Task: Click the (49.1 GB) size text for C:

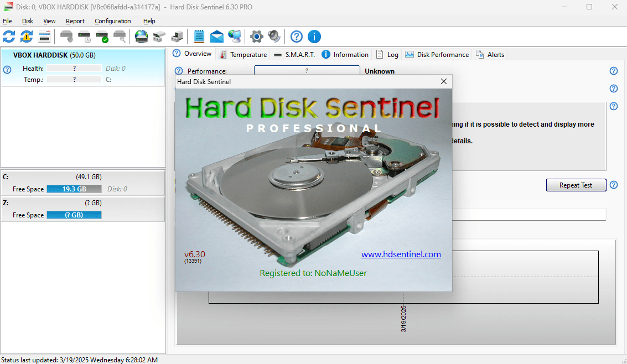Action: (x=89, y=176)
